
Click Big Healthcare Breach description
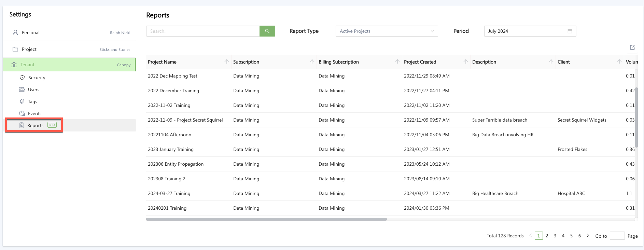click(495, 193)
